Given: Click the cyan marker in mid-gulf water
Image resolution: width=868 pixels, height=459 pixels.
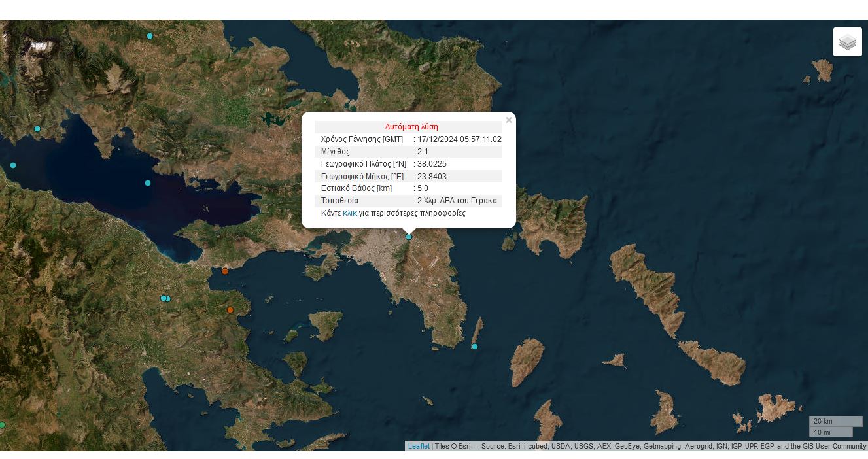Looking at the screenshot, I should click(x=148, y=183).
